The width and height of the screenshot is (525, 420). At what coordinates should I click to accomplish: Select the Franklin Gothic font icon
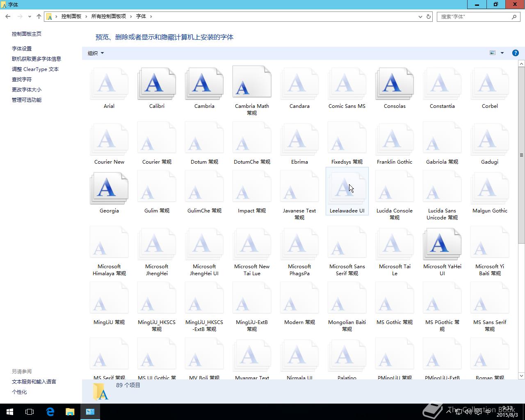(x=395, y=140)
